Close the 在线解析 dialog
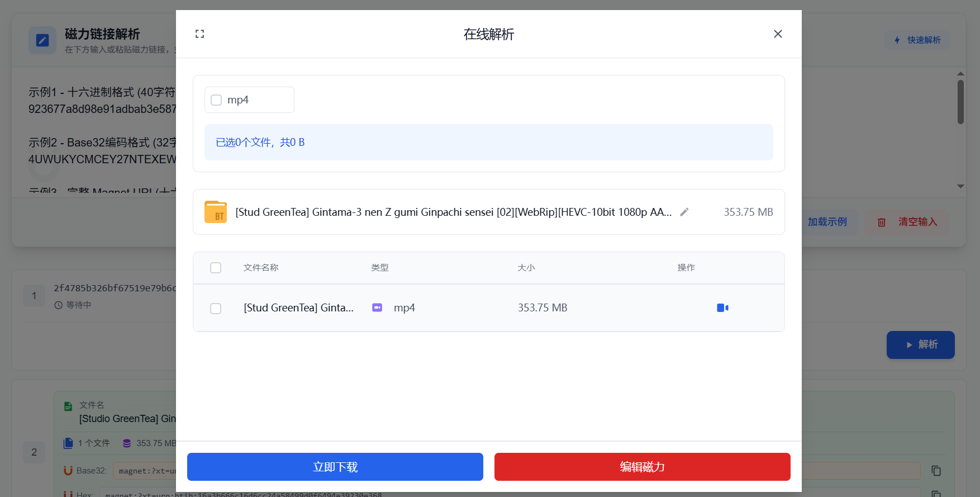The width and height of the screenshot is (980, 497). 777,34
